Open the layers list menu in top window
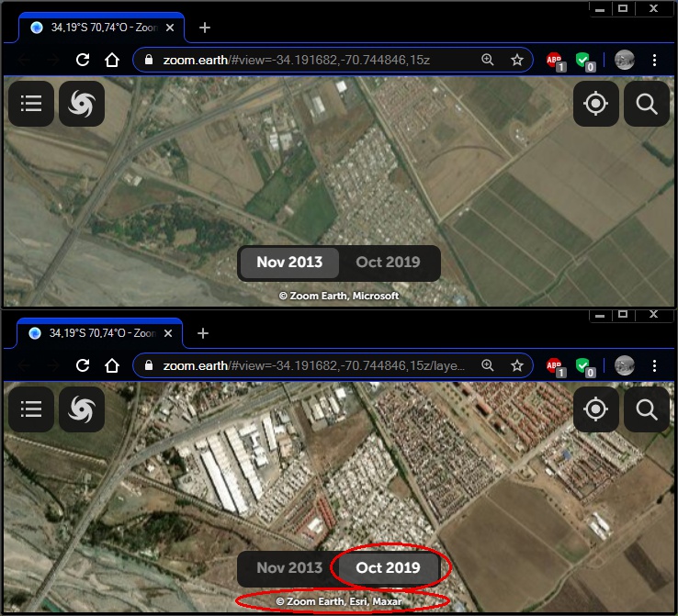678x616 pixels. coord(31,104)
